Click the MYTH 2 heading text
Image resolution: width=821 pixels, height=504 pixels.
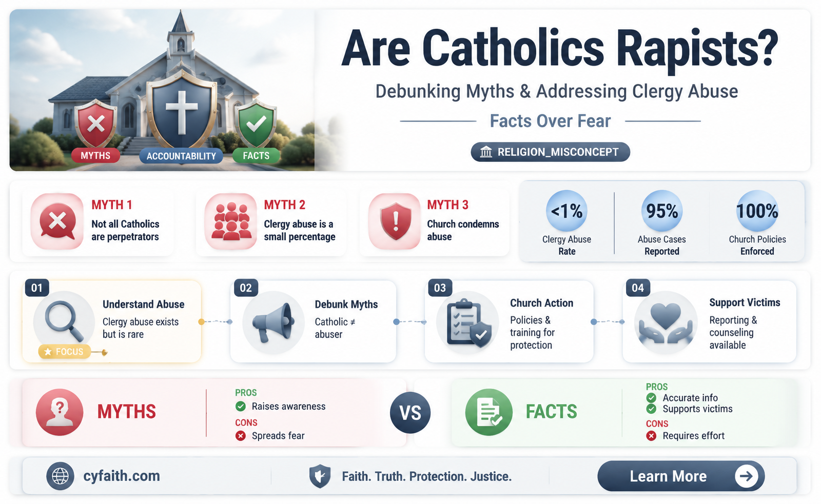tap(285, 205)
